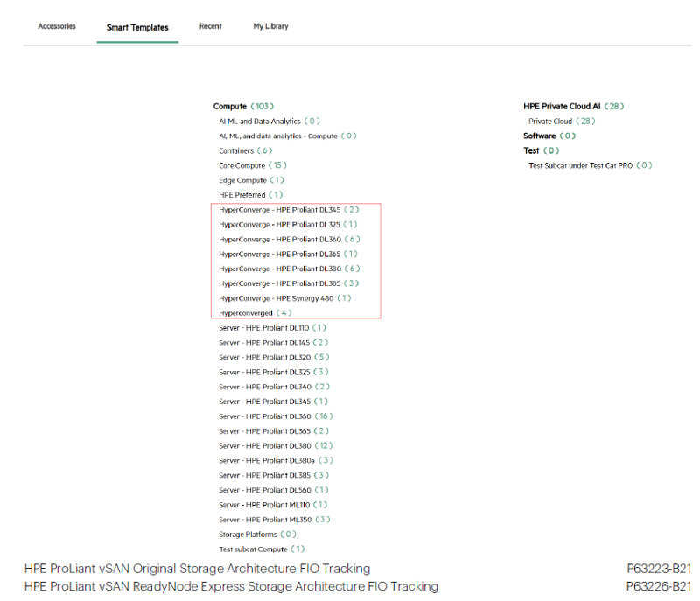Open HyperConverge - HPE Proliant DL380
The width and height of the screenshot is (700, 601).
(290, 269)
